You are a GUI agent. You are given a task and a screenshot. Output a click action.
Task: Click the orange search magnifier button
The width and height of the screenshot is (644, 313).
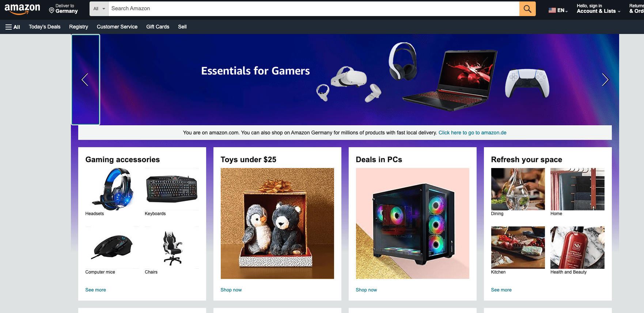[527, 9]
